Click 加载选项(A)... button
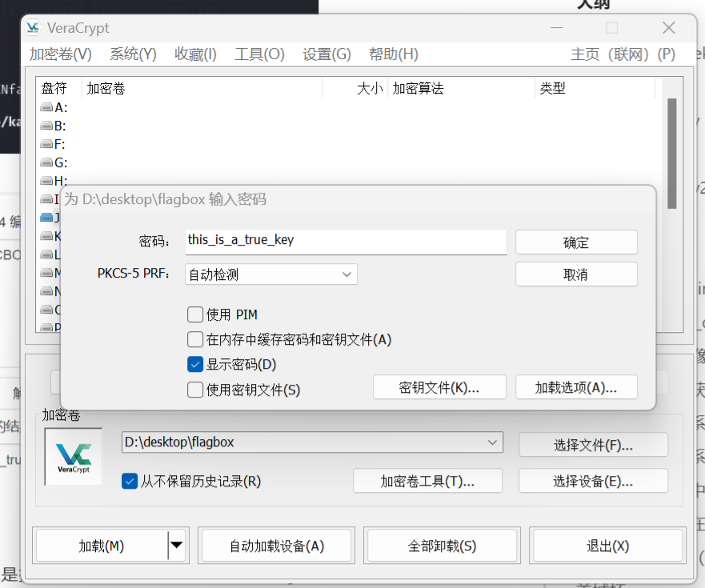 (576, 387)
